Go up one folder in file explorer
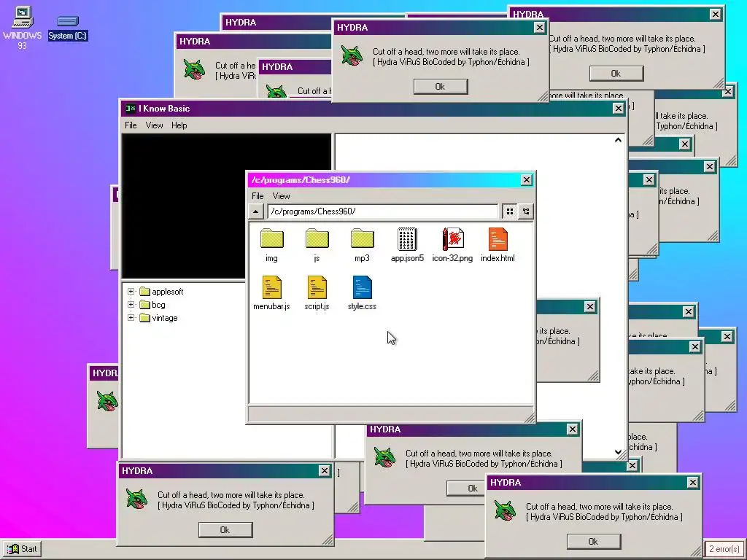The width and height of the screenshot is (747, 560). click(256, 211)
